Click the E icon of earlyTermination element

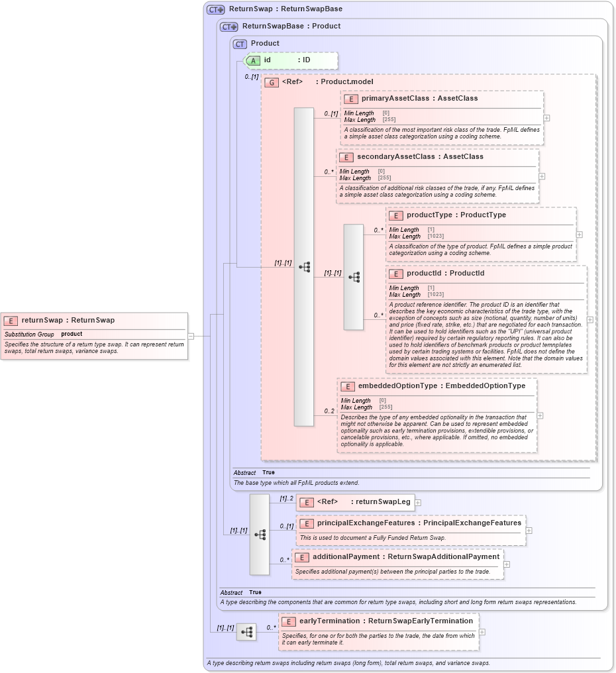coord(288,621)
